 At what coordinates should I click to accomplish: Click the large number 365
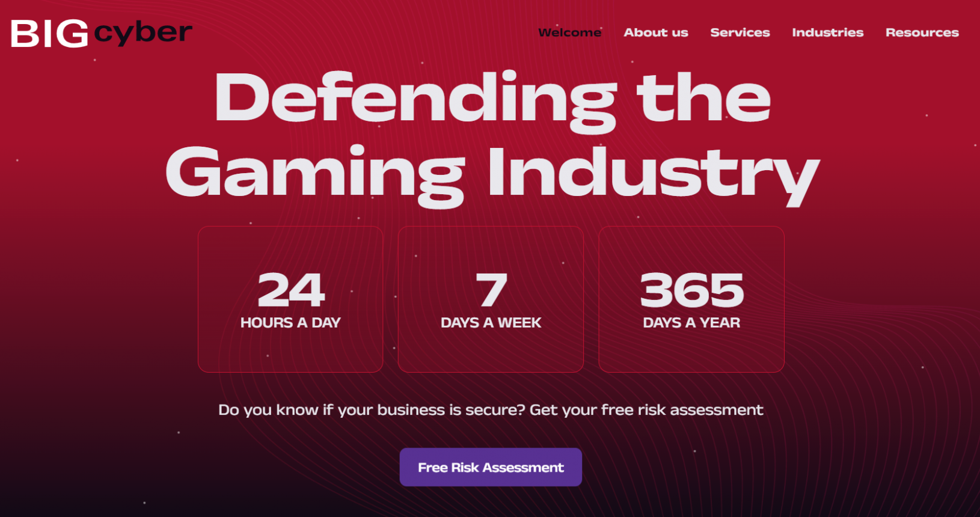[691, 290]
